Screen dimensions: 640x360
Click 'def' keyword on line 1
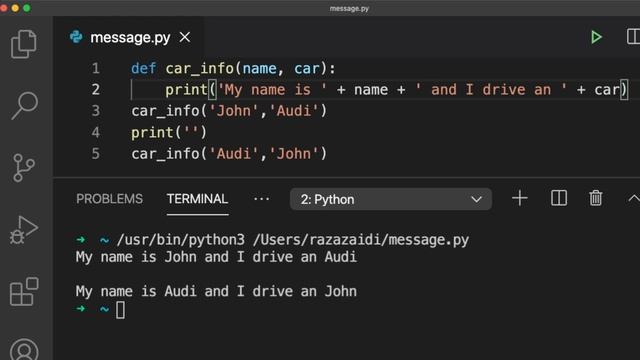(x=144, y=68)
